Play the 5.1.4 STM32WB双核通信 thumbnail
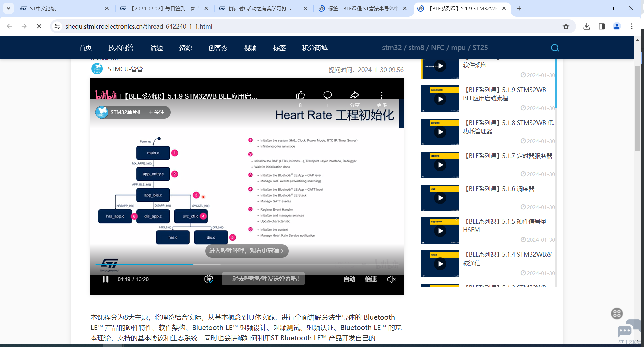 440,264
